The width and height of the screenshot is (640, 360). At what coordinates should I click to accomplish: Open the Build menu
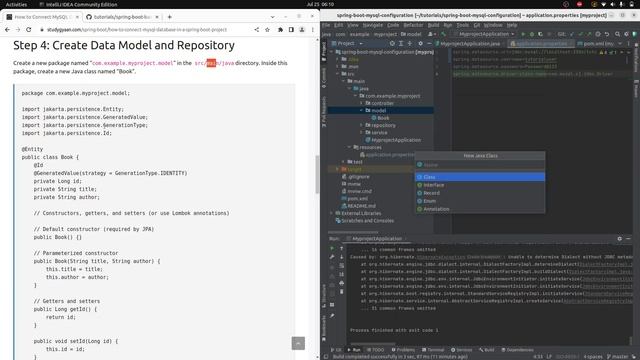(433, 25)
